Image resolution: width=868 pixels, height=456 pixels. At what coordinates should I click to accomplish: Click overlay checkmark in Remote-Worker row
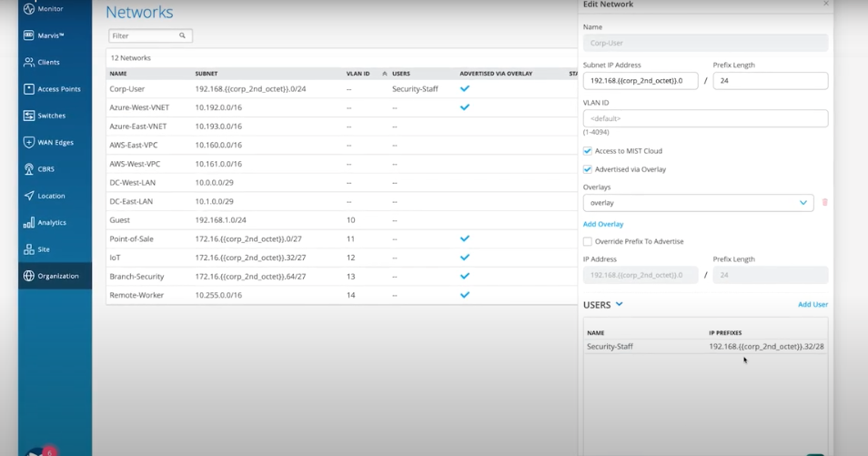click(464, 295)
